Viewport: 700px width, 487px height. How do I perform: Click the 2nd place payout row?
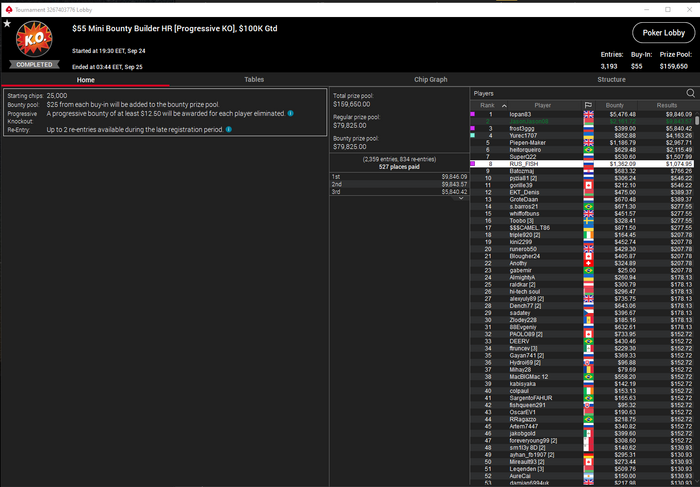point(399,184)
